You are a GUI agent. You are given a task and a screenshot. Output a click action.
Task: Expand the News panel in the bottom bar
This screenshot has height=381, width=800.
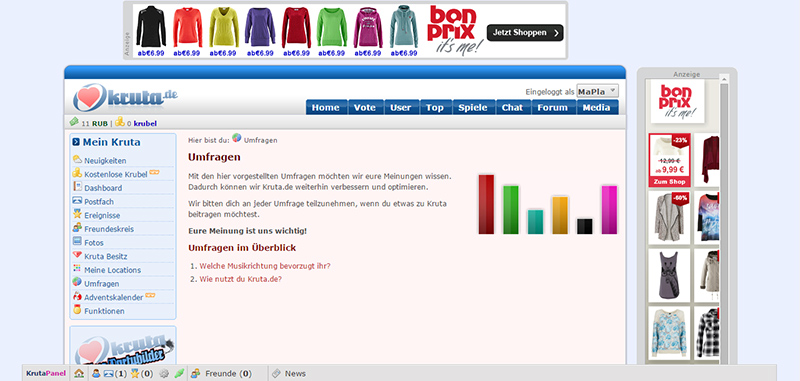pyautogui.click(x=289, y=373)
